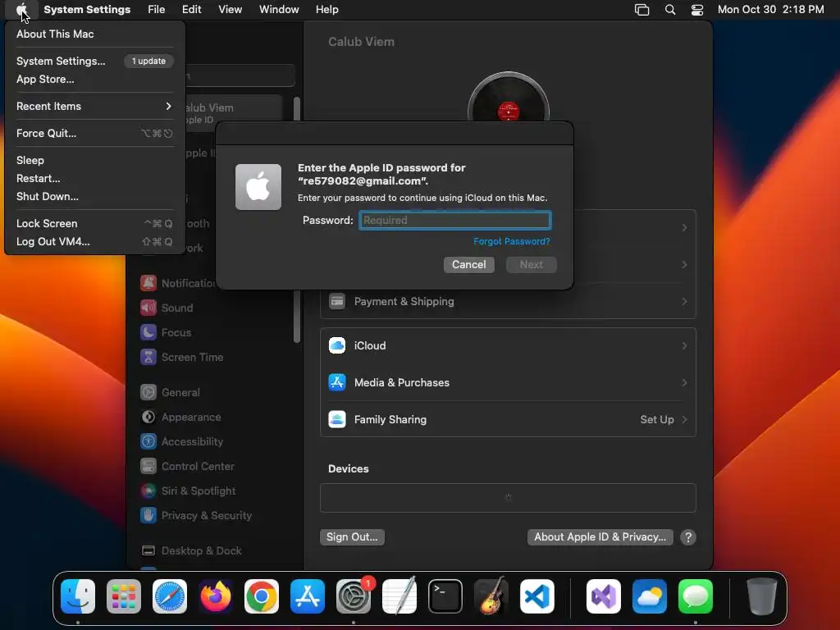Open the Help menu

pos(326,10)
